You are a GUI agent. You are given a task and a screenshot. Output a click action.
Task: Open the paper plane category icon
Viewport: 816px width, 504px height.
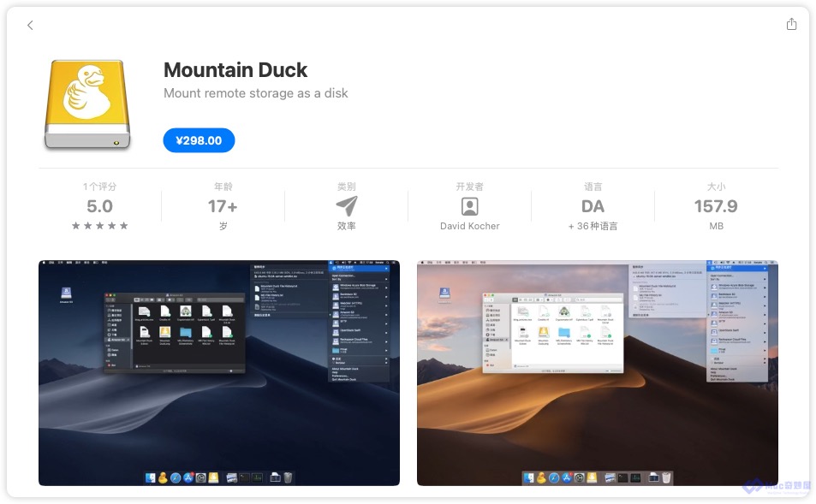point(347,206)
